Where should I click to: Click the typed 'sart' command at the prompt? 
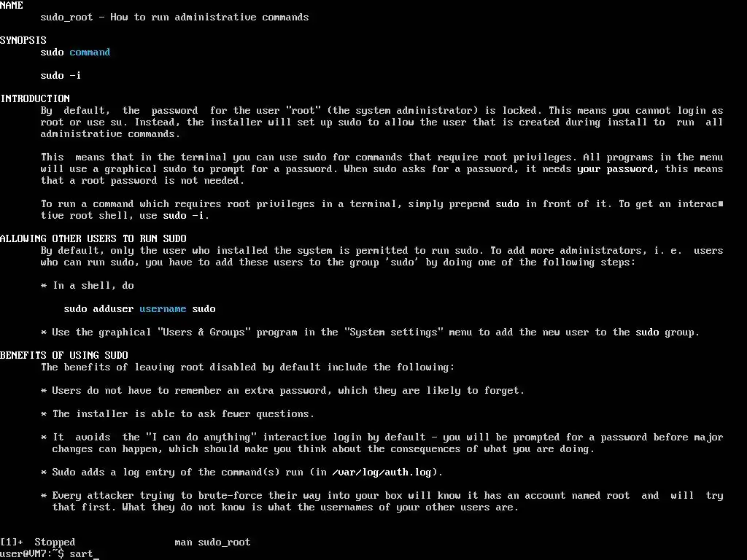point(82,554)
